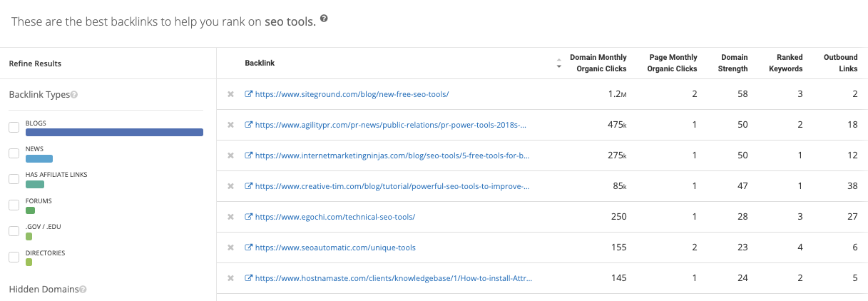Viewport: 868px width, 301px height.
Task: Sort table by Outbound Links header
Action: pos(840,63)
